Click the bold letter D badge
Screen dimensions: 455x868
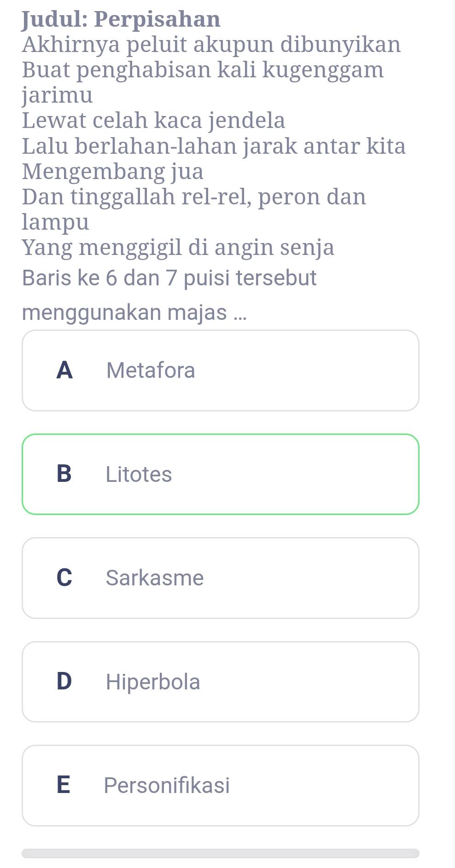click(64, 682)
